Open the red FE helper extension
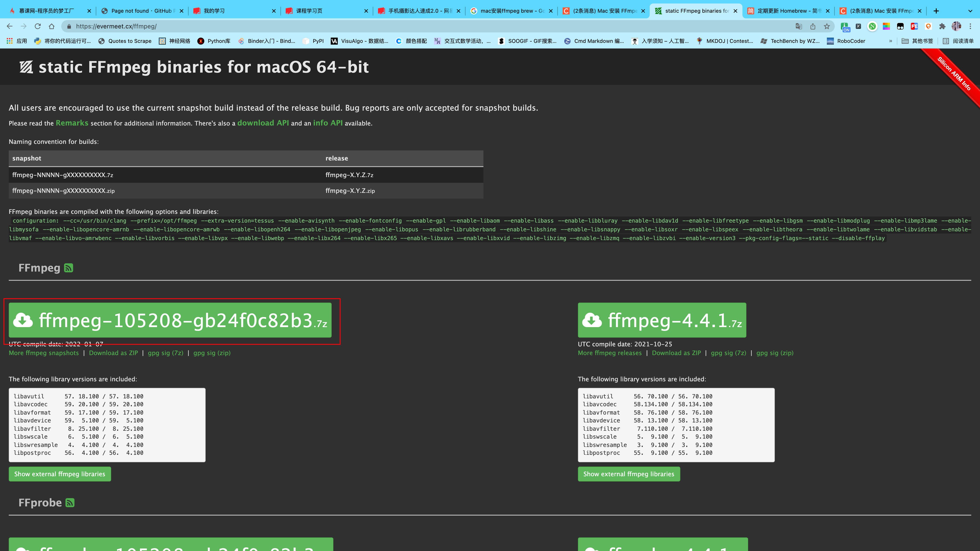The image size is (980, 551). click(x=914, y=26)
